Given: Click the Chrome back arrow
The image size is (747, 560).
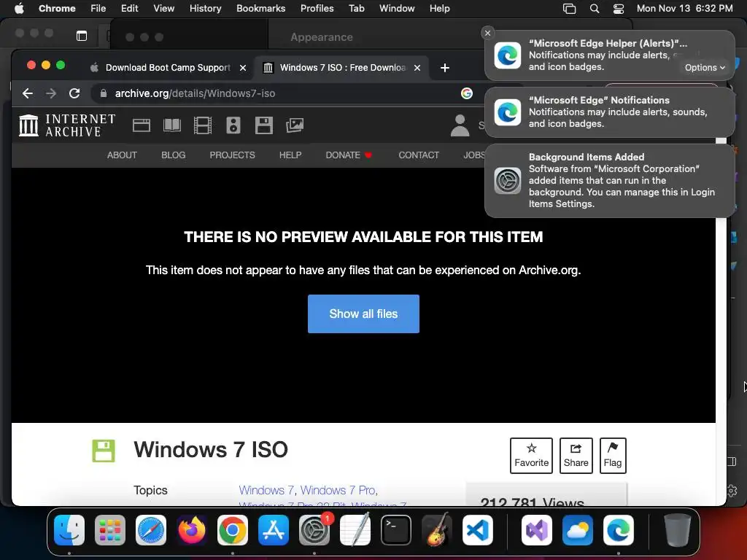Looking at the screenshot, I should (x=28, y=93).
